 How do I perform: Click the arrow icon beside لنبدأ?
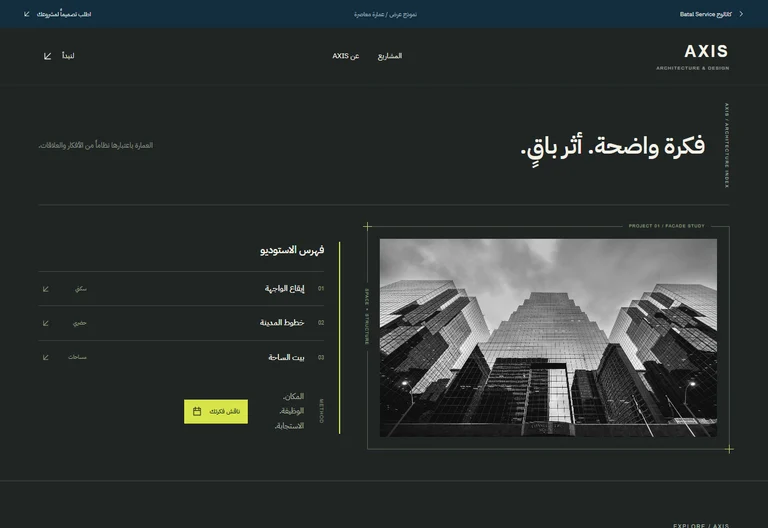[48, 56]
